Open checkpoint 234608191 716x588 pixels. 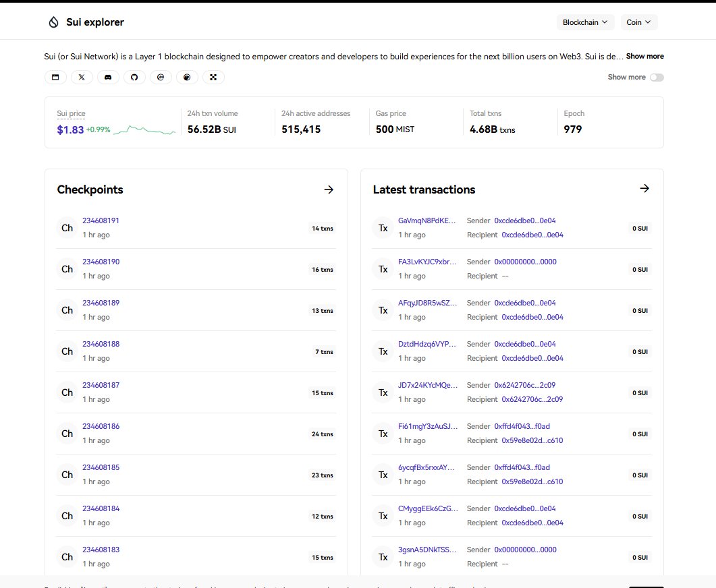[101, 220]
